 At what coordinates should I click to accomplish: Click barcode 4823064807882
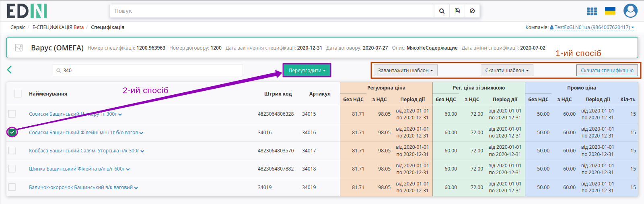tap(276, 169)
